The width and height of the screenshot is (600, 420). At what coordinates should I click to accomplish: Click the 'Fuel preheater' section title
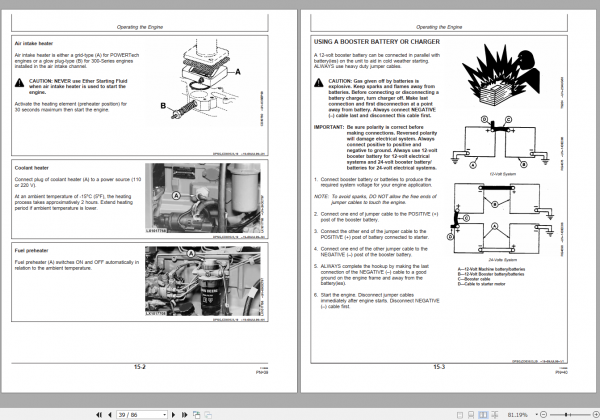pos(31,251)
